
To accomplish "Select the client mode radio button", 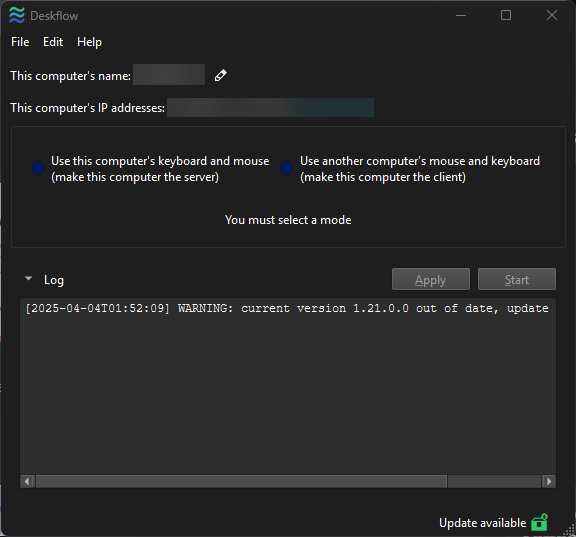I will 287,168.
